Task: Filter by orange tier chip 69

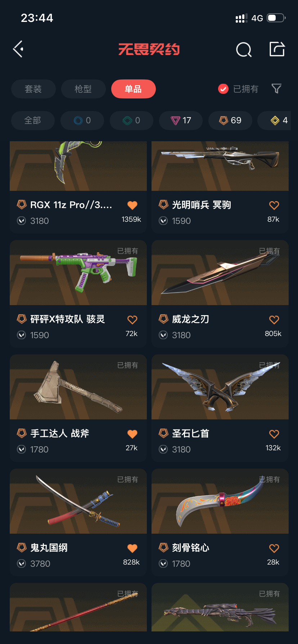Action: click(230, 120)
